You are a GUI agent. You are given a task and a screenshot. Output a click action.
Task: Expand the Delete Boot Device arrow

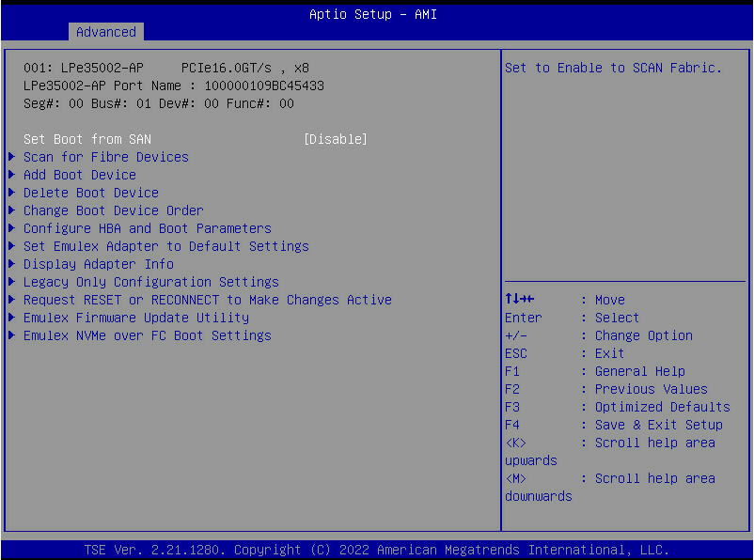12,193
